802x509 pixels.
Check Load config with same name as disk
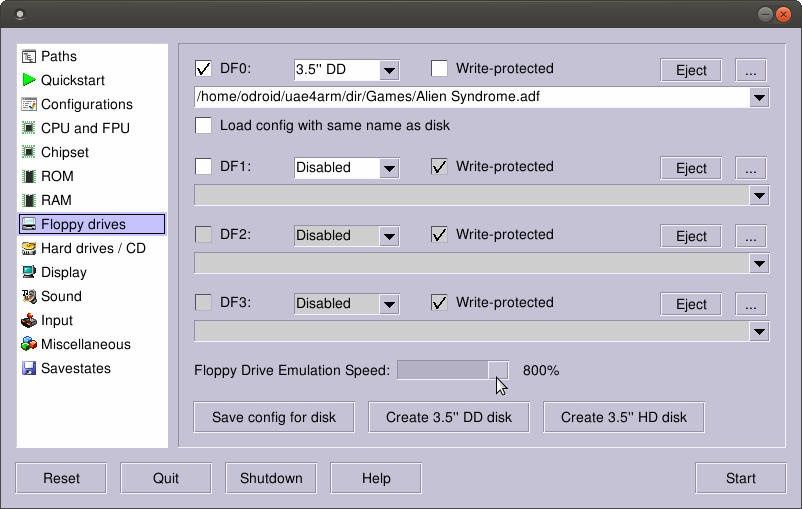(x=203, y=126)
